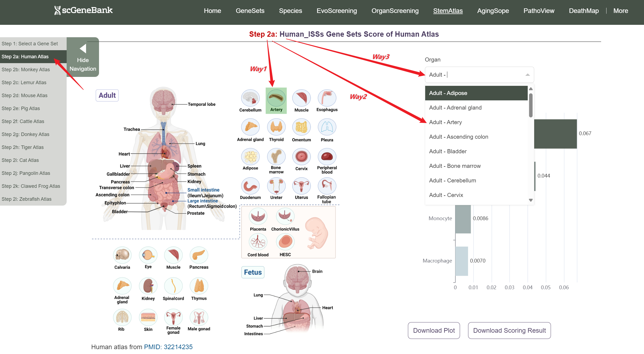Click the Download Plot button
644x354 pixels.
[434, 331]
